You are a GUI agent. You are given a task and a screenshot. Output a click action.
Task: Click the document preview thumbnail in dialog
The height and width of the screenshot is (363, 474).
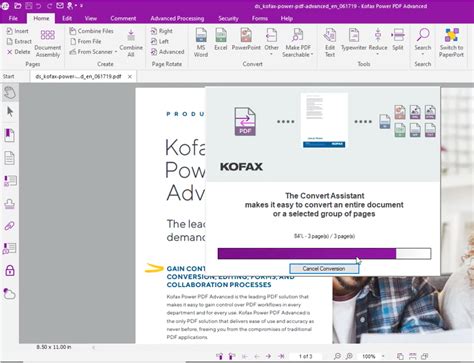point(324,121)
